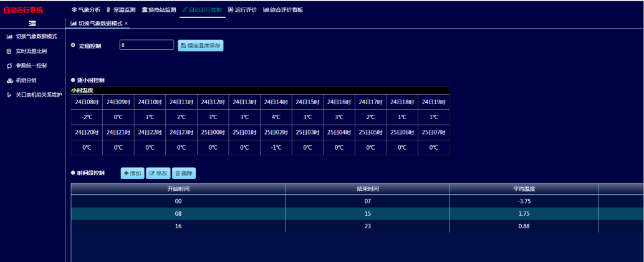644x262 pixels.
Task: Open the 综合评价看板 top menu
Action: (282, 10)
